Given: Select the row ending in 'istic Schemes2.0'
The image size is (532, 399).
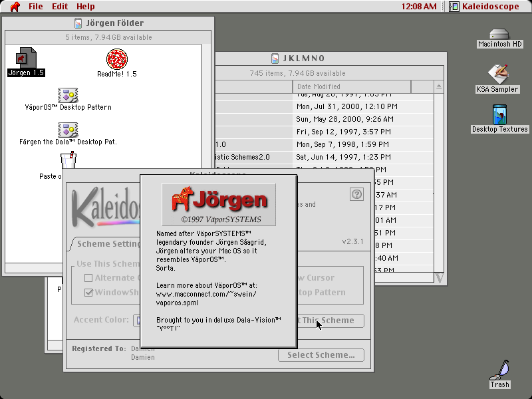Looking at the screenshot, I should (324, 157).
